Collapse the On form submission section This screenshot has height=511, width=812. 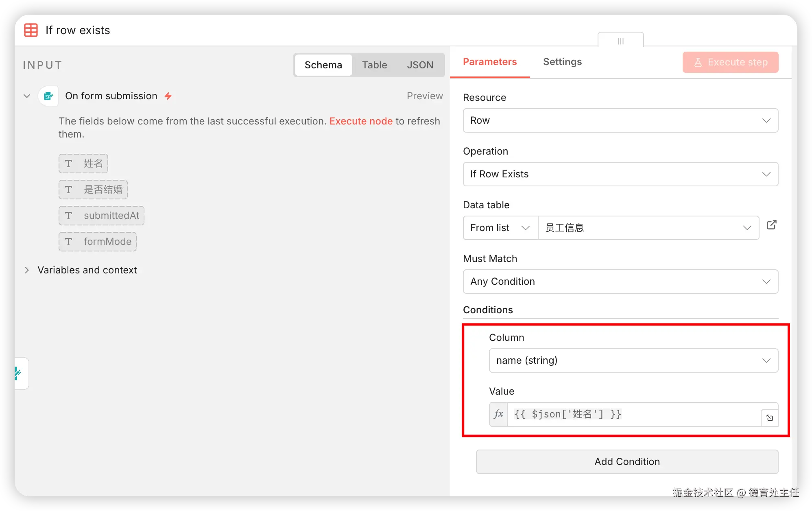click(27, 96)
